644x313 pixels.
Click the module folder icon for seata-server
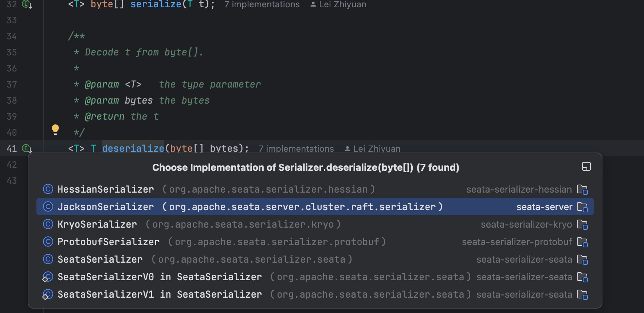point(582,207)
